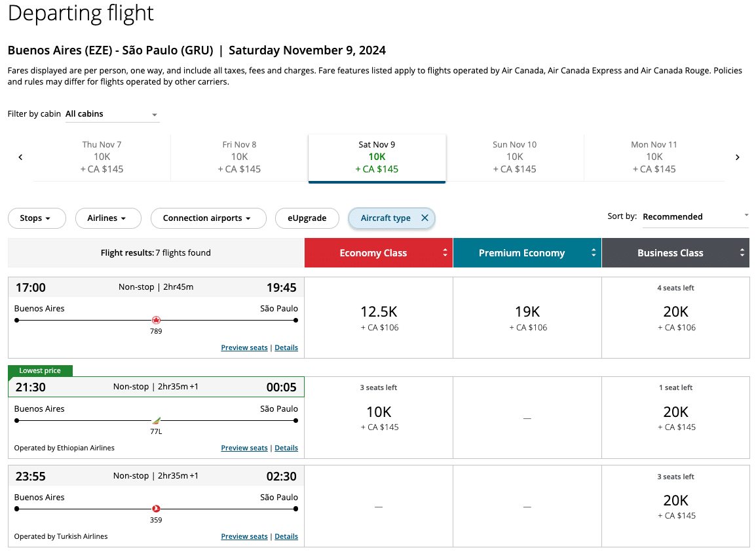Show later dates with right arrow

coord(738,157)
